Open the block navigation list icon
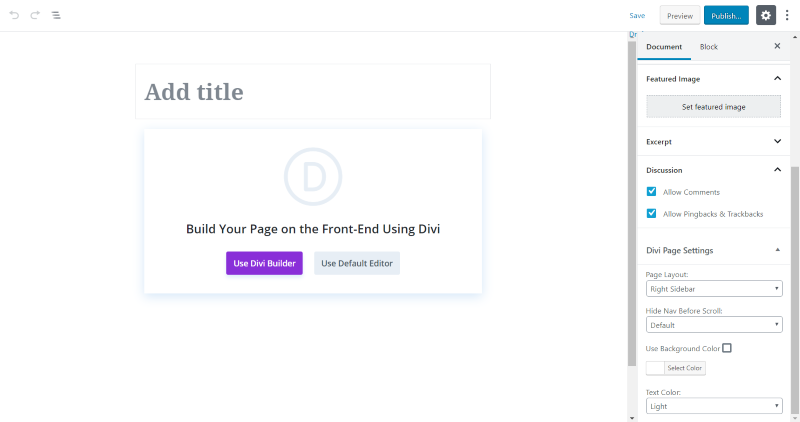The image size is (800, 422). click(56, 15)
